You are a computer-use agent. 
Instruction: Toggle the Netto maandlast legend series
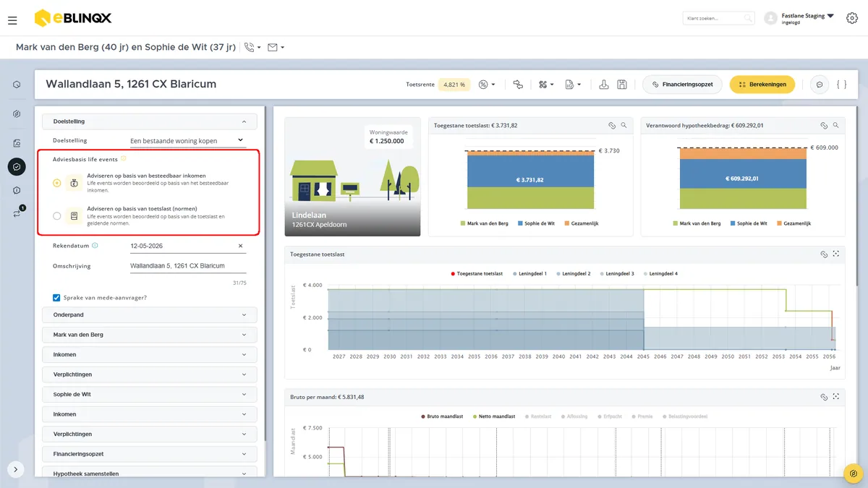tap(494, 416)
